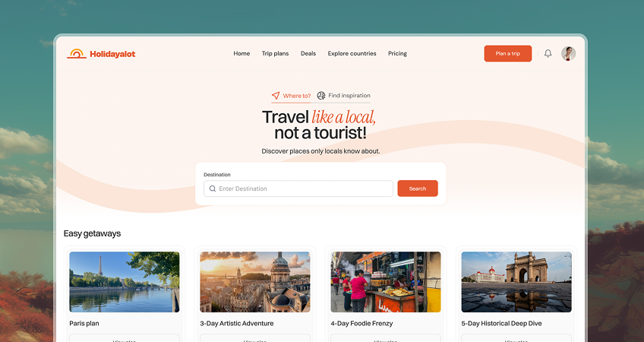The image size is (644, 342).
Task: Click the Plan a trip button
Action: [x=507, y=53]
